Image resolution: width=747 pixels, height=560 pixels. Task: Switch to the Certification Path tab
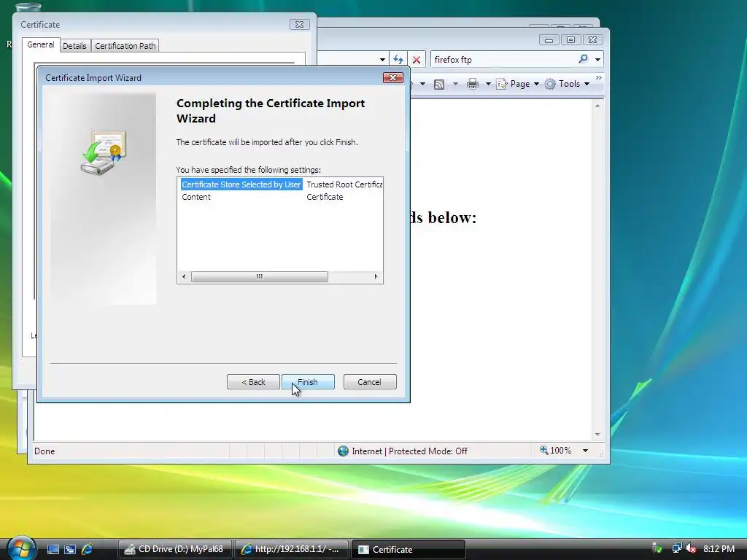[x=125, y=46]
